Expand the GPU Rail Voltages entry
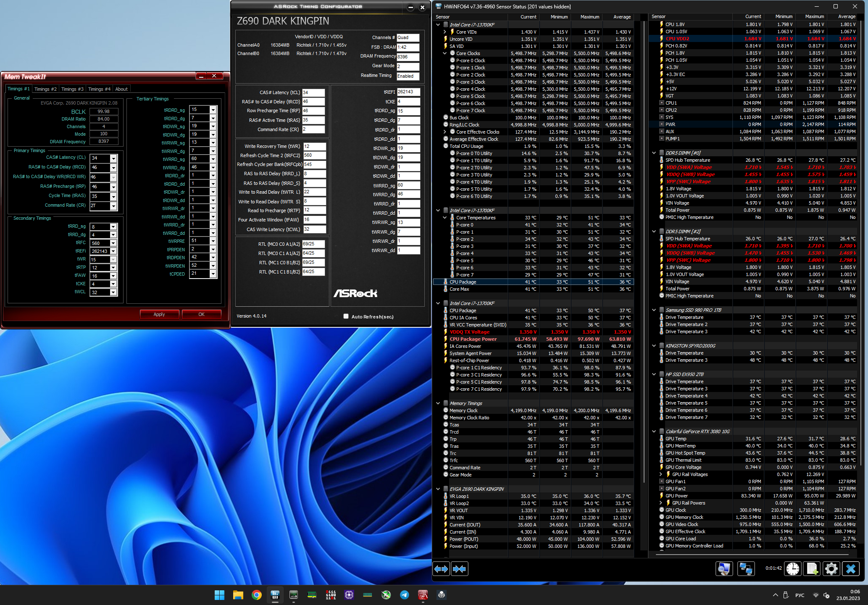 661,474
